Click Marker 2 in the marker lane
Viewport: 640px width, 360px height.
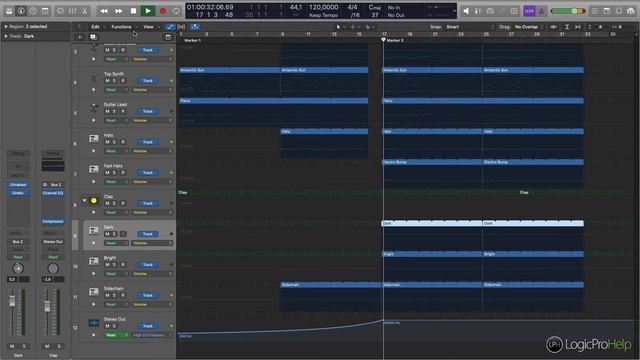(x=395, y=40)
